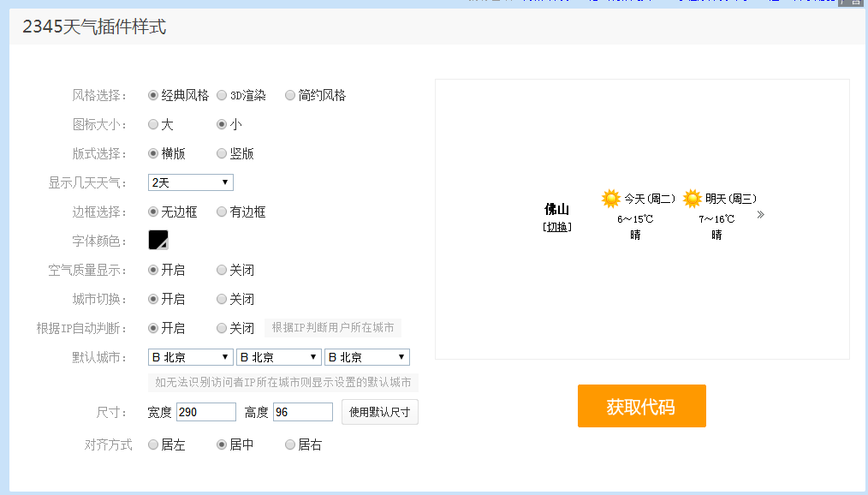Viewport: 868px width, 495px height.
Task: Align widget 居左
Action: pos(153,444)
